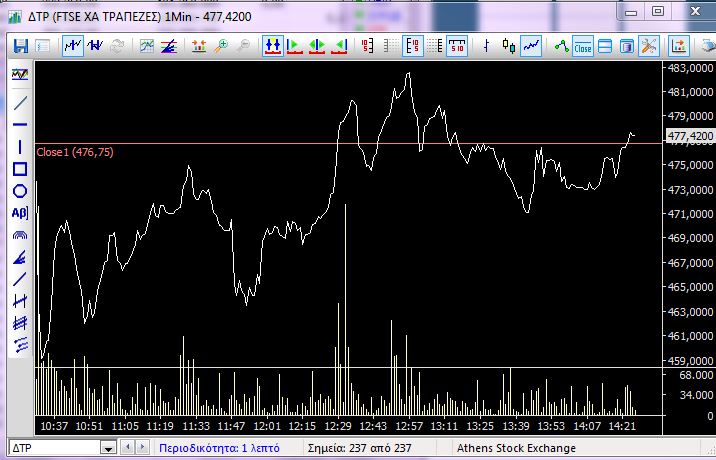Select the circle drawing tool
Image resolution: width=716 pixels, height=460 pixels.
tap(20, 191)
